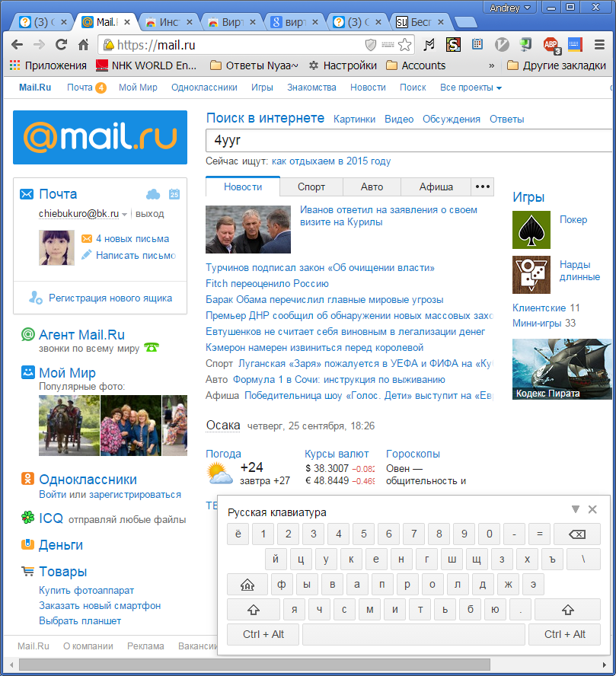Open the Картинки search category link
The width and height of the screenshot is (616, 676).
354,120
